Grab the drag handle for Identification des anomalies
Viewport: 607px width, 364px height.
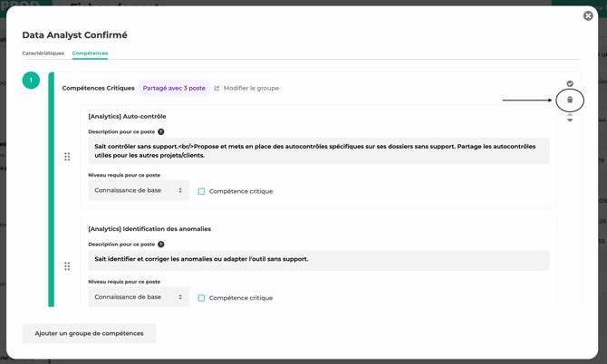click(x=67, y=266)
